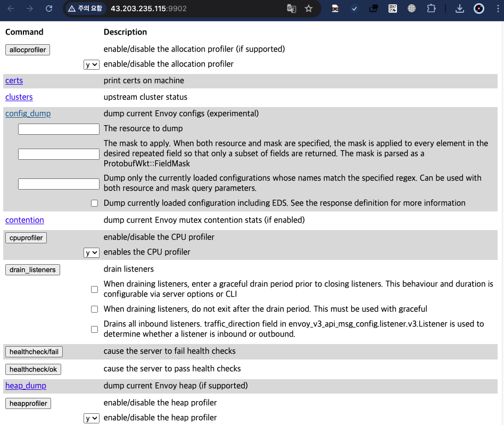Focus the 'resource to dump' text field
Screen dimensions: 504x425
[59, 129]
